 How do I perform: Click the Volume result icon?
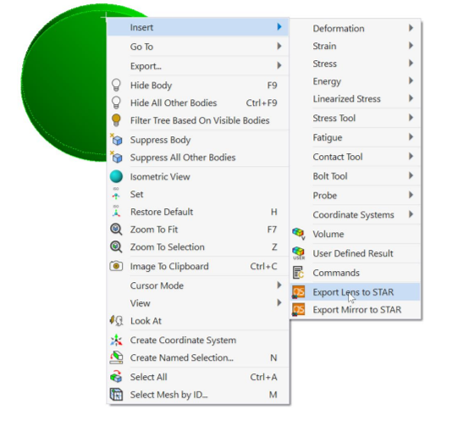point(298,234)
